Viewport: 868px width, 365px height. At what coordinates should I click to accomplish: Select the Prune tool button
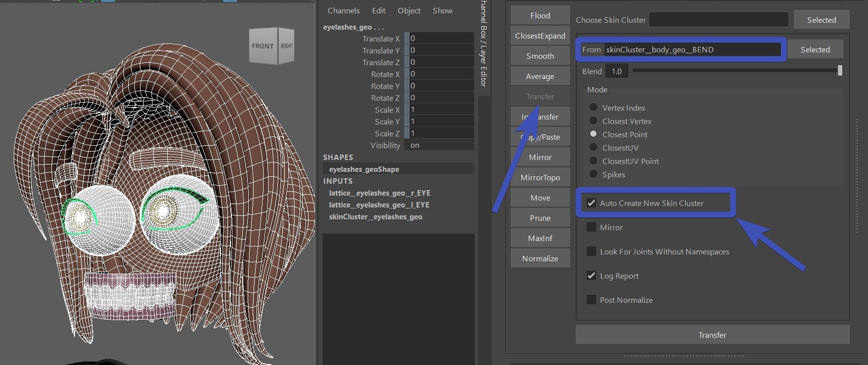540,218
